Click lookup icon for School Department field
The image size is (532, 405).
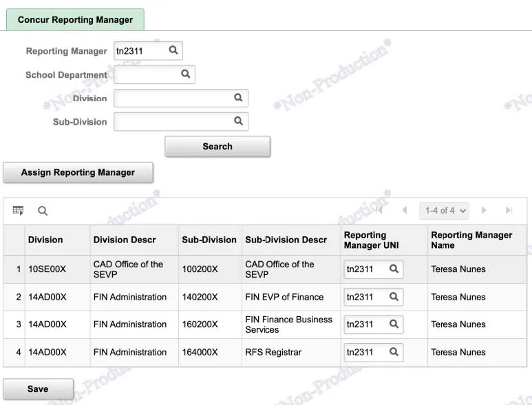coord(186,74)
